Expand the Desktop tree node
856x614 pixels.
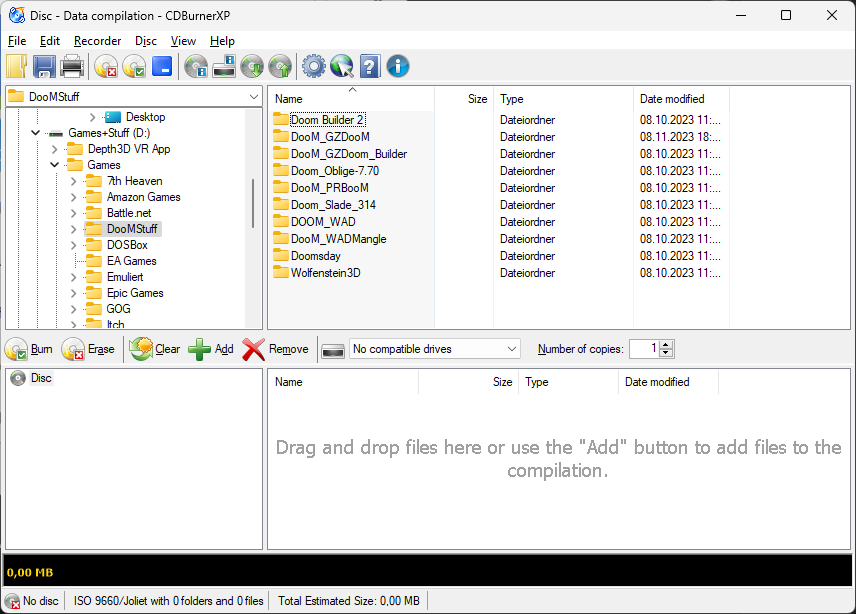92,117
